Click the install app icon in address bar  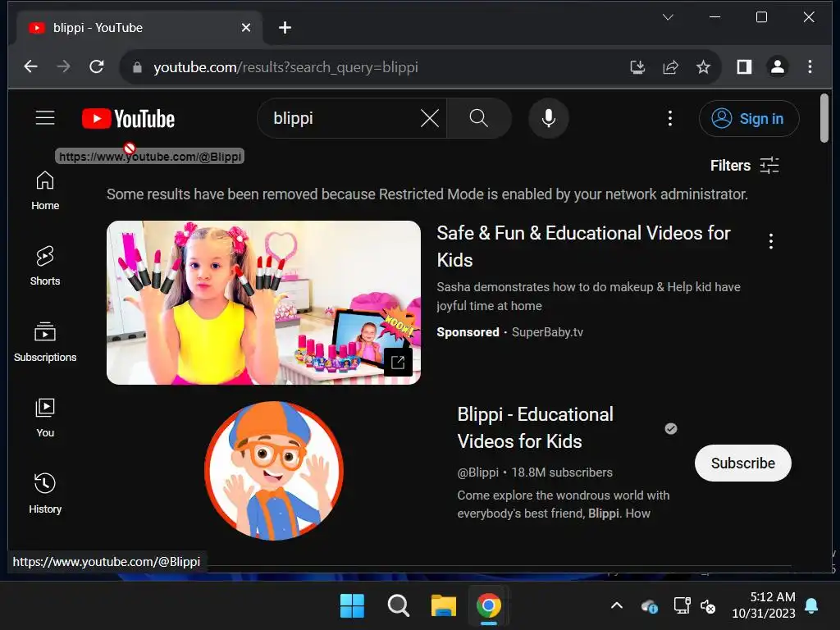[x=637, y=67]
